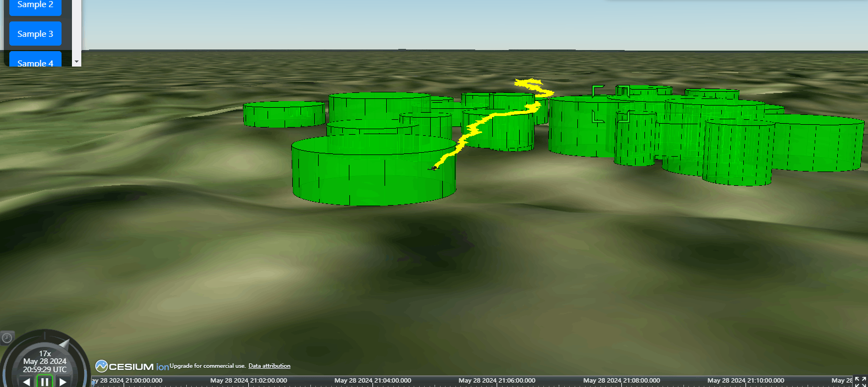Screen dimensions: 868x387
Task: Click the vehicle at the yellow path end
Action: (434, 167)
